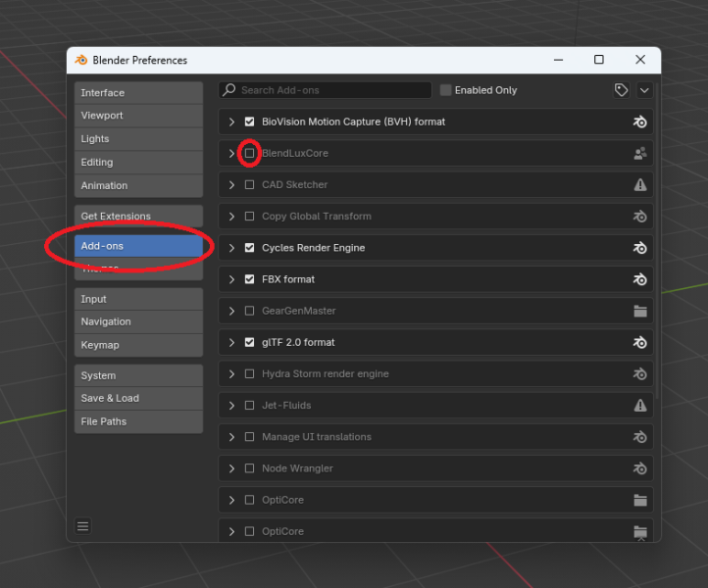Click the Blender icon on Cycles Render Engine row

[x=639, y=248]
